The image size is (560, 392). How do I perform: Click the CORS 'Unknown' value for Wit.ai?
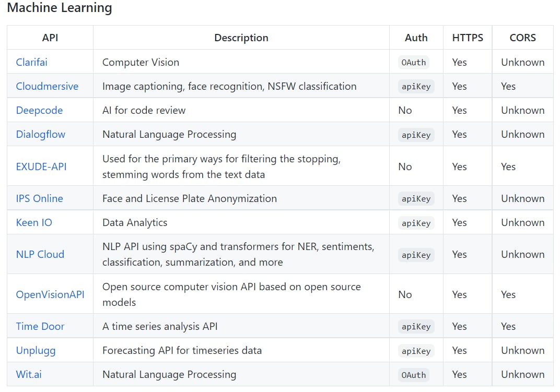click(x=523, y=374)
